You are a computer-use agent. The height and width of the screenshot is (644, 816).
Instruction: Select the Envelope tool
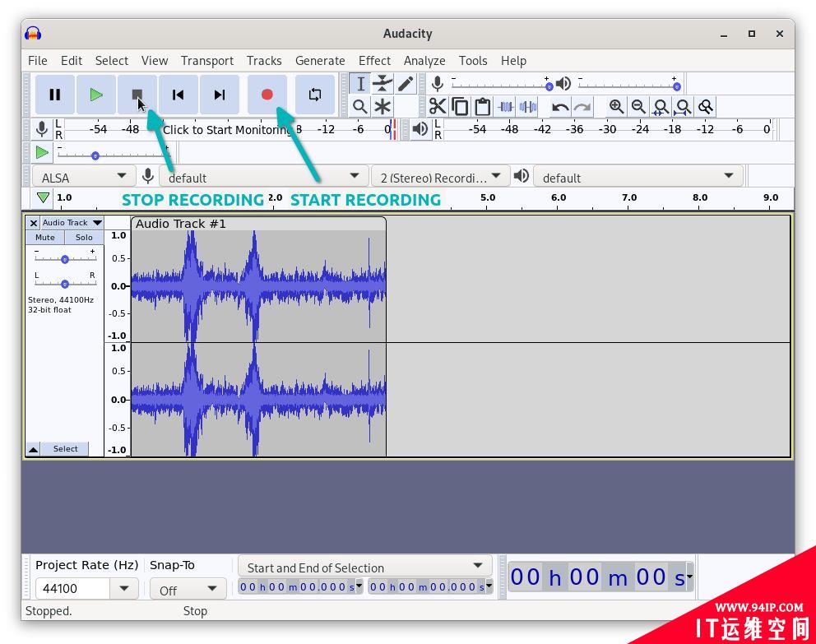click(382, 83)
